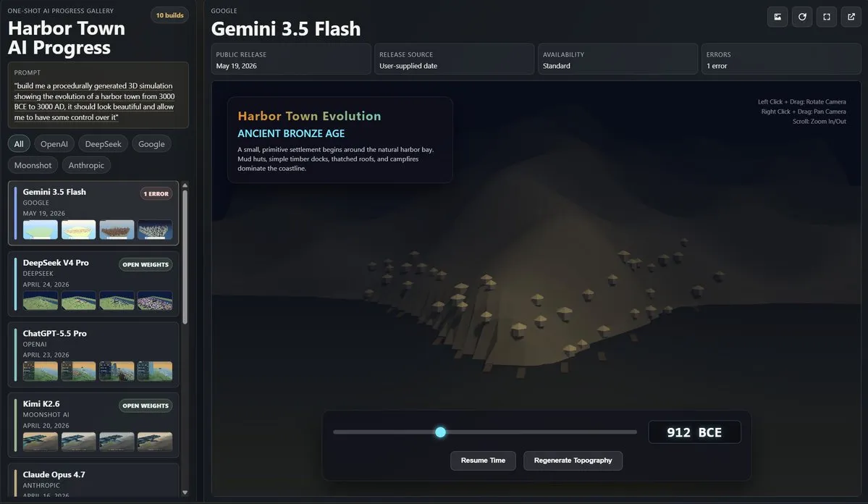Filter builds by Anthropic
This screenshot has height=504, width=868.
tap(86, 165)
